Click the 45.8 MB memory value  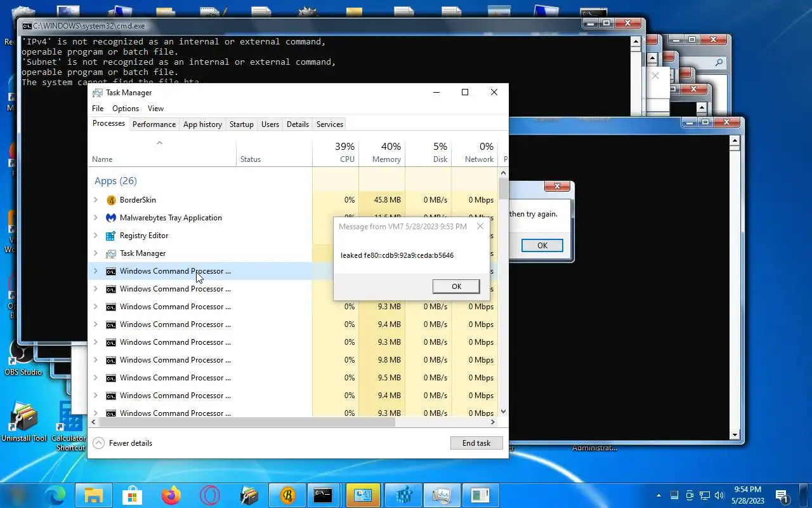(x=387, y=200)
